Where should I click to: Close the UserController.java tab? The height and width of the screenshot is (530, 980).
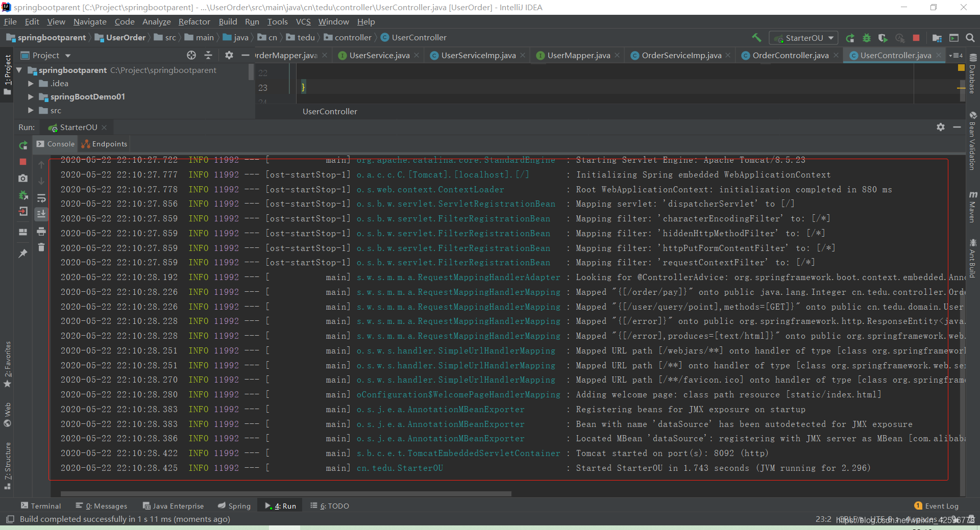tap(939, 55)
